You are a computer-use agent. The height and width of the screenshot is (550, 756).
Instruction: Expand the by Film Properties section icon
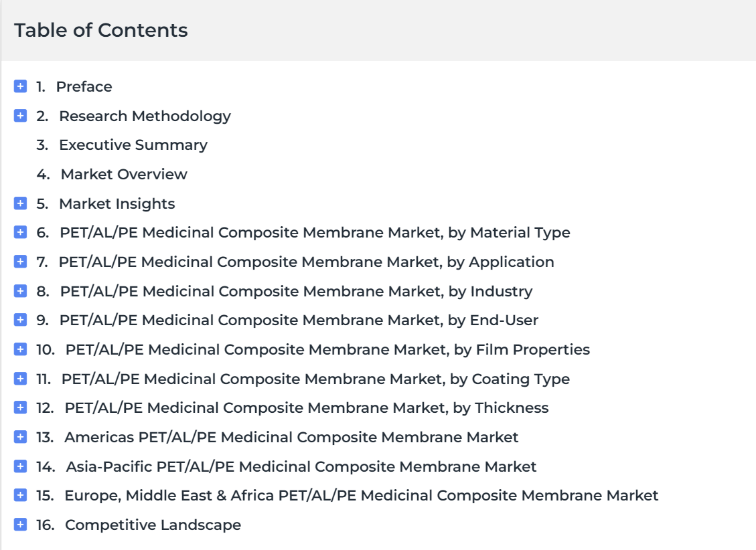click(20, 349)
